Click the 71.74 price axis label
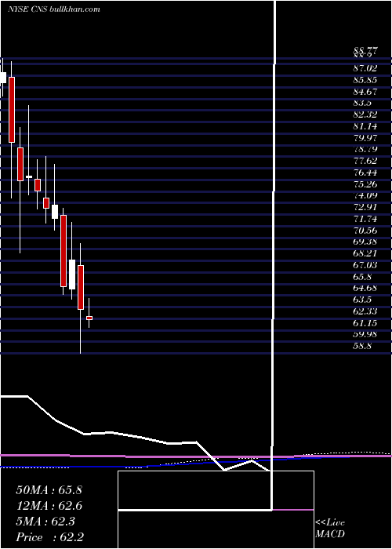The height and width of the screenshot is (549, 392). coord(365,219)
